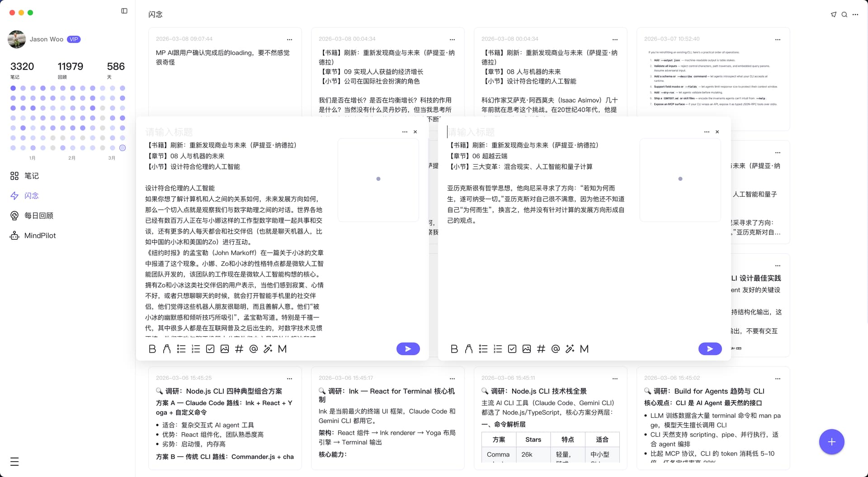Open 每日回顾 in sidebar
Viewport: 868px width, 477px height.
coord(38,216)
